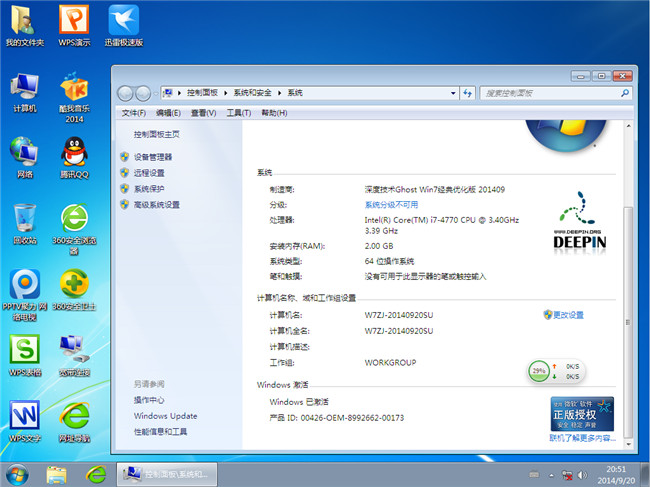Screen dimensions: 650x487
Task: Open the Windows Start orb
Action: coord(17,473)
